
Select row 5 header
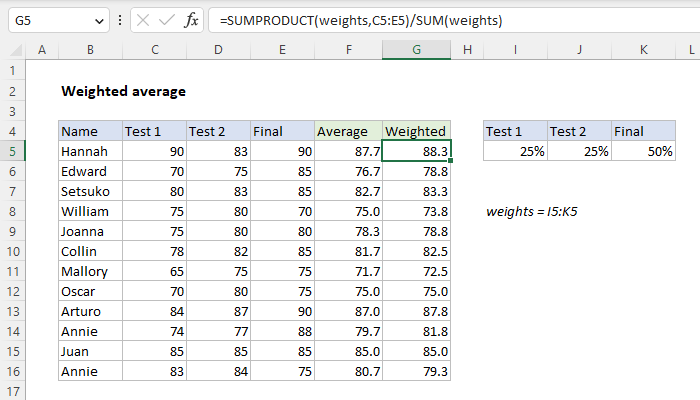12,151
